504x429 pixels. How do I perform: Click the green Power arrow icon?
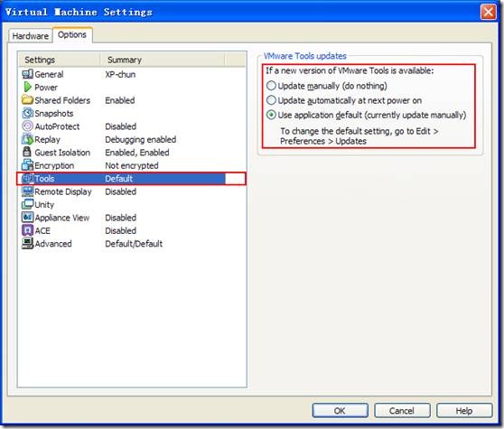27,87
